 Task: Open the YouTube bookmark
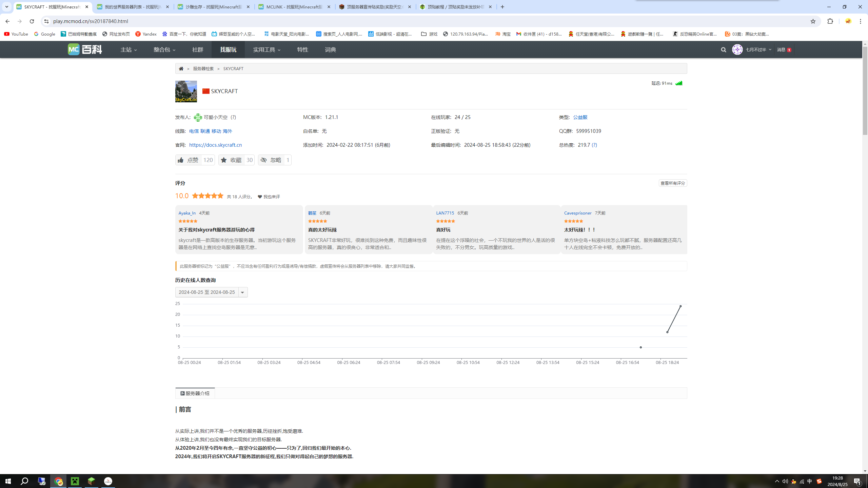16,34
